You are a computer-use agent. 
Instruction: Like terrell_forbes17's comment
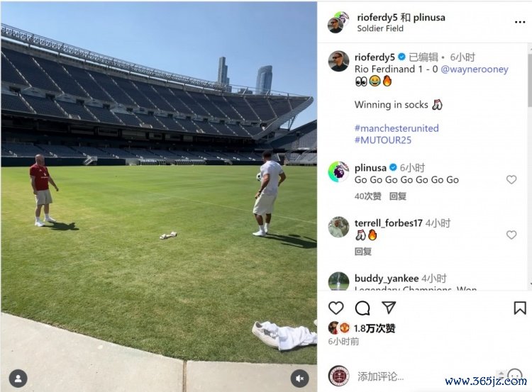coord(511,235)
